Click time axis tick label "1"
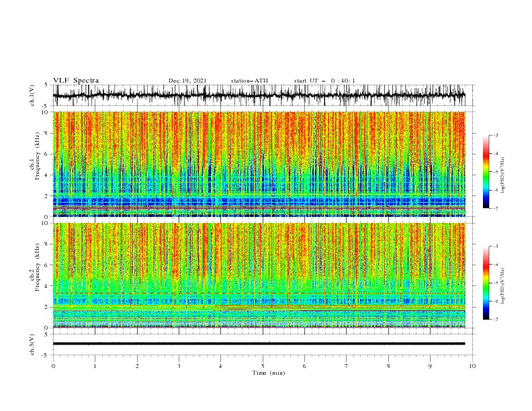532x411 pixels. pyautogui.click(x=95, y=366)
